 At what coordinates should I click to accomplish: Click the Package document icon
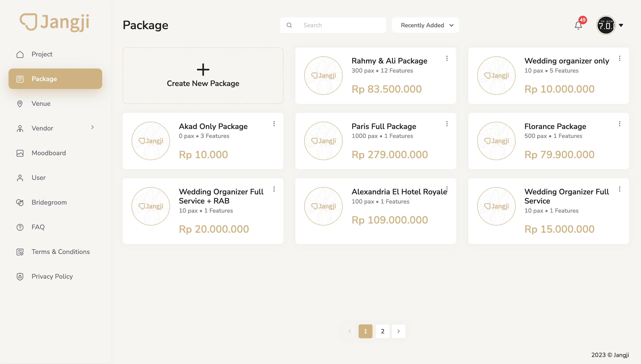click(x=20, y=79)
